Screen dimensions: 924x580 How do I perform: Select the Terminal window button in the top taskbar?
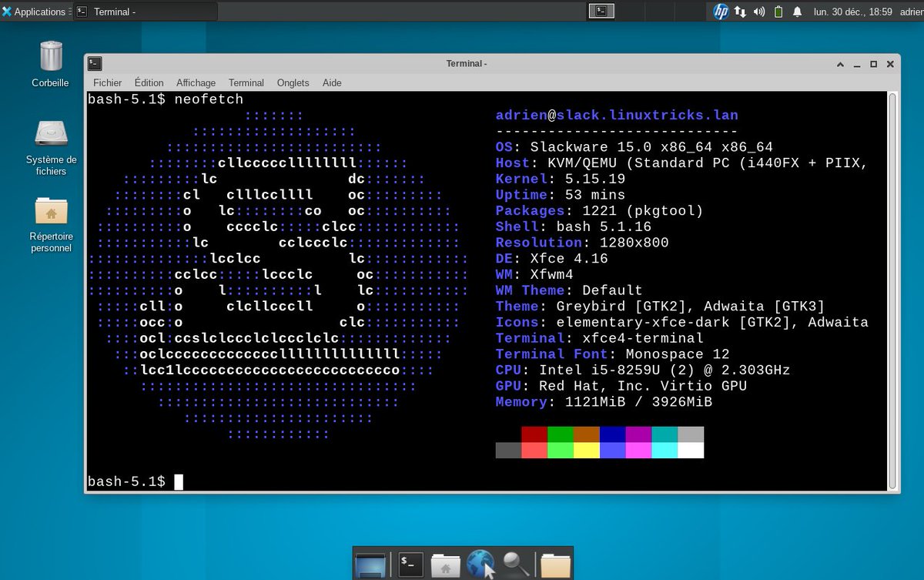coord(145,12)
